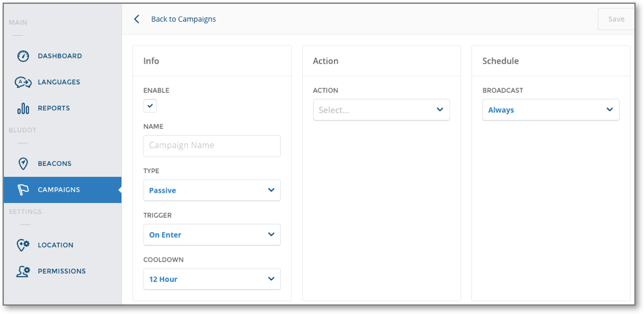
Task: Click the back arrow chevron icon
Action: (137, 19)
